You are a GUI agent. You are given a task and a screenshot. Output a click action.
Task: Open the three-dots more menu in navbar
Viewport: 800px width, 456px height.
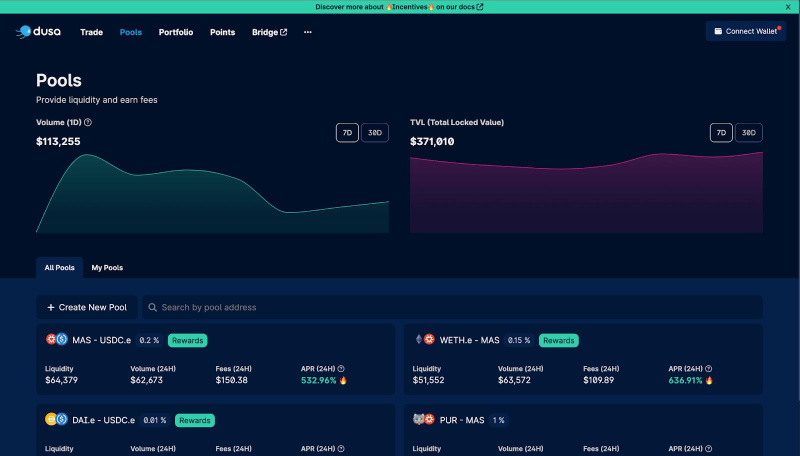click(x=307, y=32)
